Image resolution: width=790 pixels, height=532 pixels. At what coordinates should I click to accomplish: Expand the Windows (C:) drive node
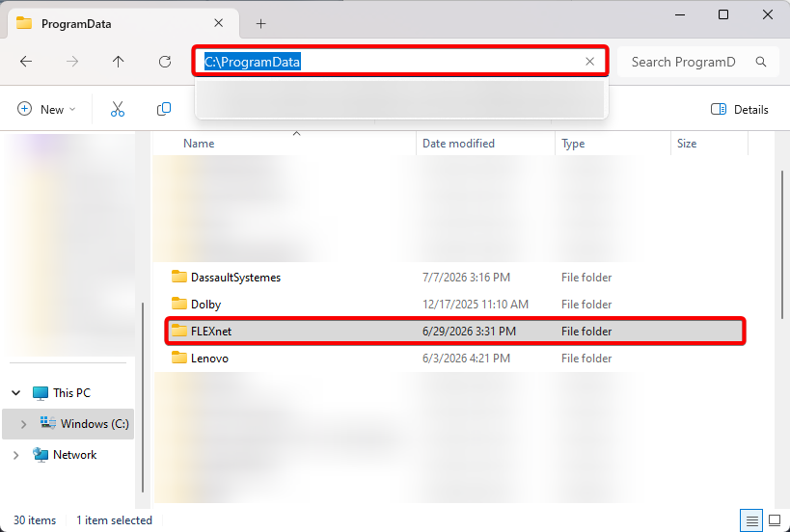coord(23,424)
